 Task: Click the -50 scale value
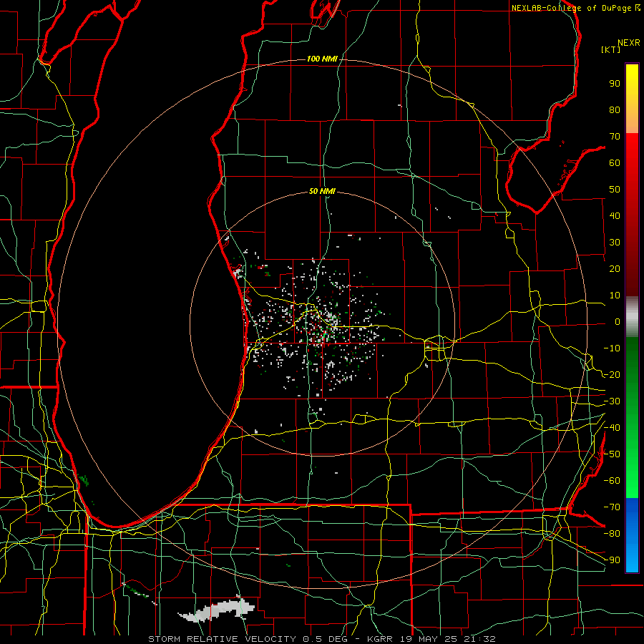pyautogui.click(x=612, y=454)
